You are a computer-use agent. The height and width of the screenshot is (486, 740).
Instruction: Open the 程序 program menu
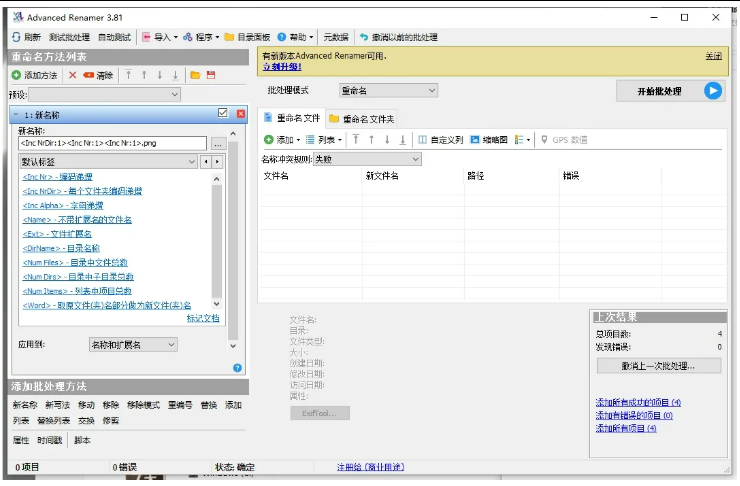201,37
